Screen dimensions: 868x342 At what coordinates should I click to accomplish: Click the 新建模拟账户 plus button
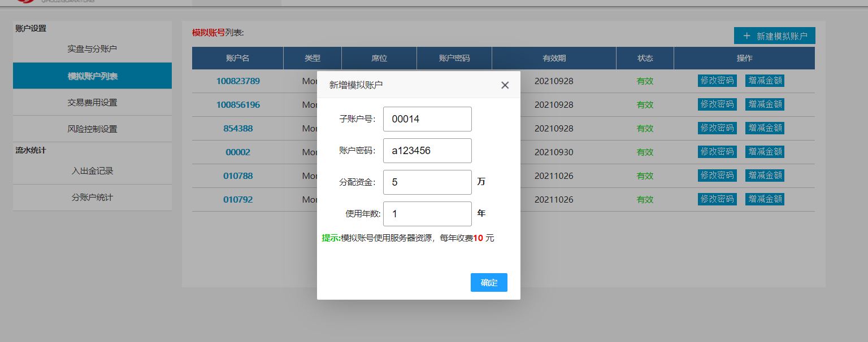pyautogui.click(x=774, y=36)
